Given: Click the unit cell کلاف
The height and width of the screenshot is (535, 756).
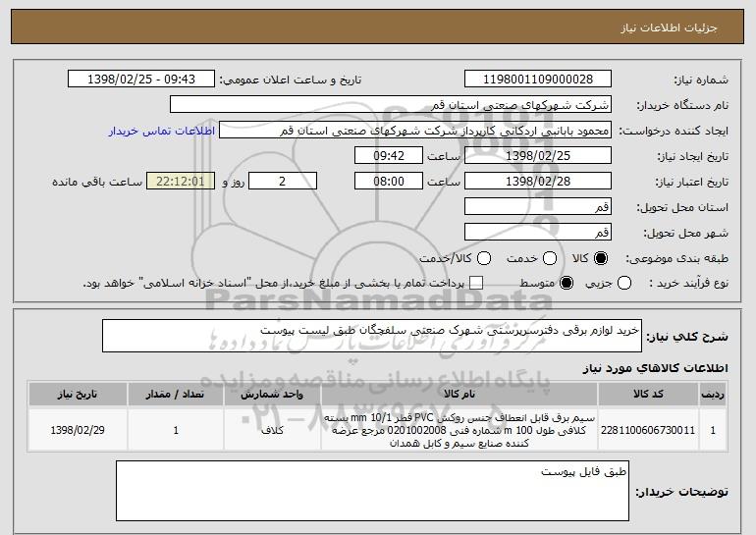Looking at the screenshot, I should click(x=272, y=430).
